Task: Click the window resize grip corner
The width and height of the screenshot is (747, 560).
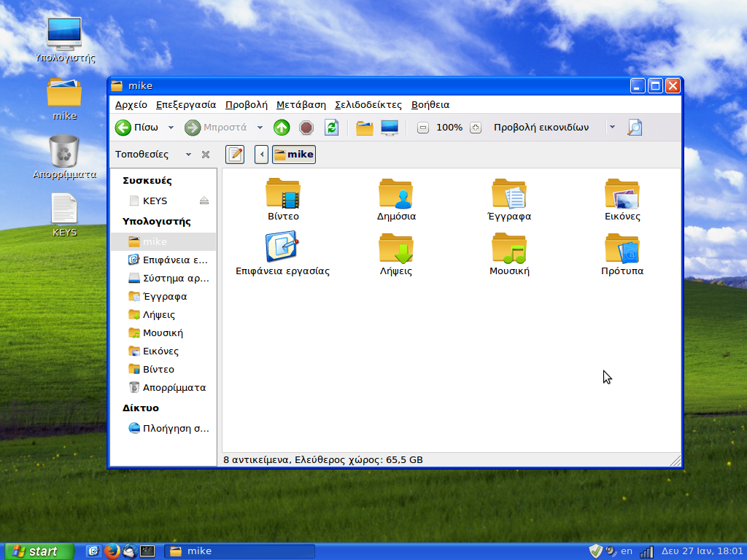Action: pos(676,461)
